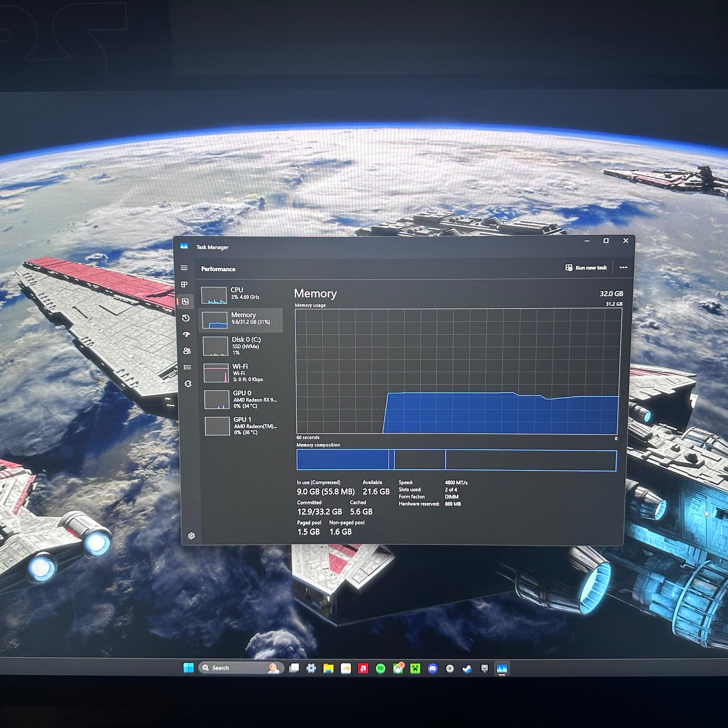Screen dimensions: 728x728
Task: Open Task View from the taskbar
Action: (x=294, y=668)
